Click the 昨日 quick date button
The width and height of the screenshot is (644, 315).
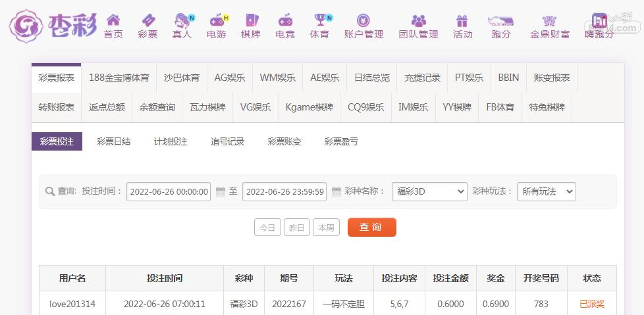click(296, 228)
